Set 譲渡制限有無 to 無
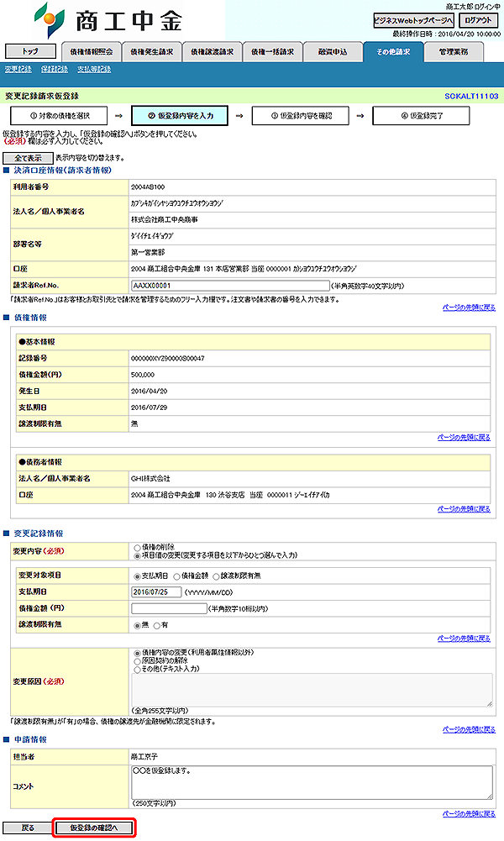This screenshot has width=504, height=841. [x=137, y=625]
